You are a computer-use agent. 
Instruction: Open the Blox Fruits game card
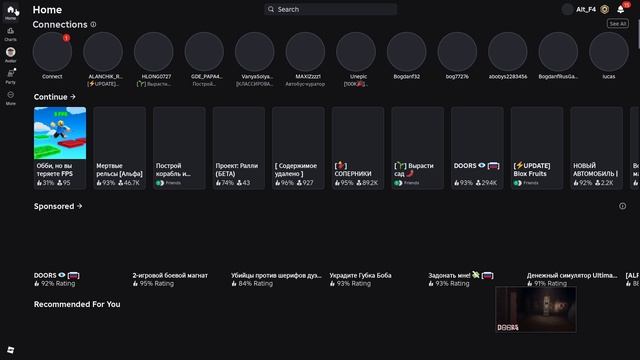tap(537, 148)
